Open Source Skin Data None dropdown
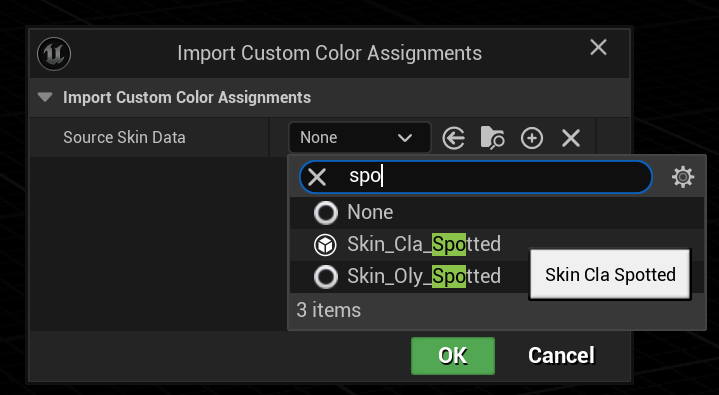The width and height of the screenshot is (719, 395). pos(360,138)
